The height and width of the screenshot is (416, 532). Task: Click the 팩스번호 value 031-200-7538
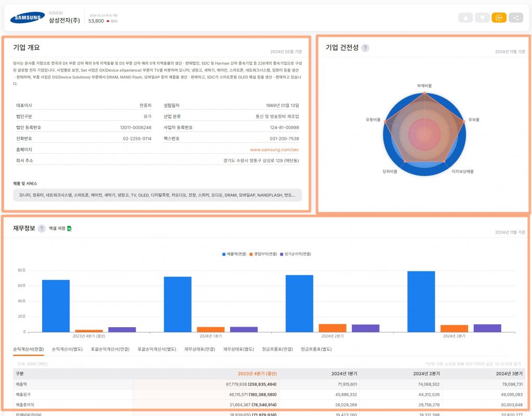[284, 138]
